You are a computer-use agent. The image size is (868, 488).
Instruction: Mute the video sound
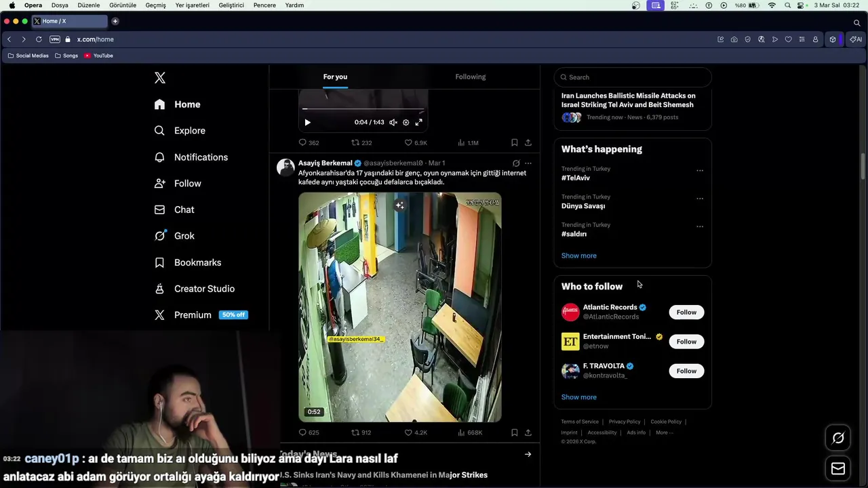tap(393, 123)
